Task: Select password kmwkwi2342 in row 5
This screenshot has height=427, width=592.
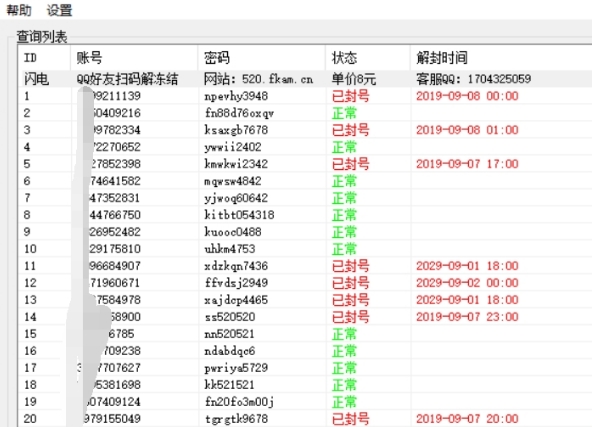Action: [x=236, y=164]
